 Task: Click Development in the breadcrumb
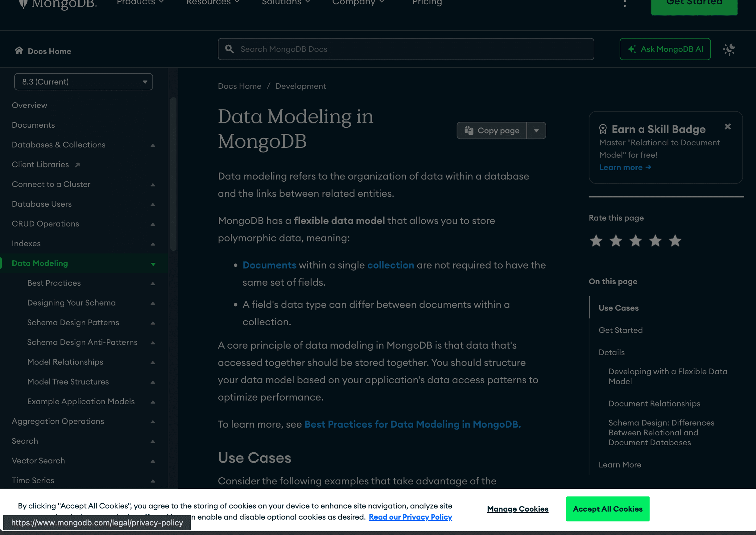pyautogui.click(x=300, y=86)
